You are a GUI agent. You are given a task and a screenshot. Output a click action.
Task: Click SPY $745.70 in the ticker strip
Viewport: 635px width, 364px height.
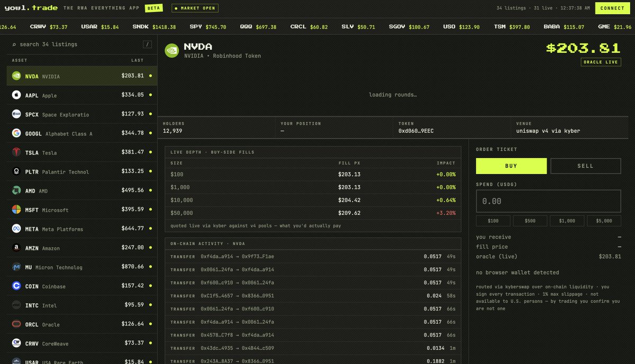pyautogui.click(x=207, y=26)
